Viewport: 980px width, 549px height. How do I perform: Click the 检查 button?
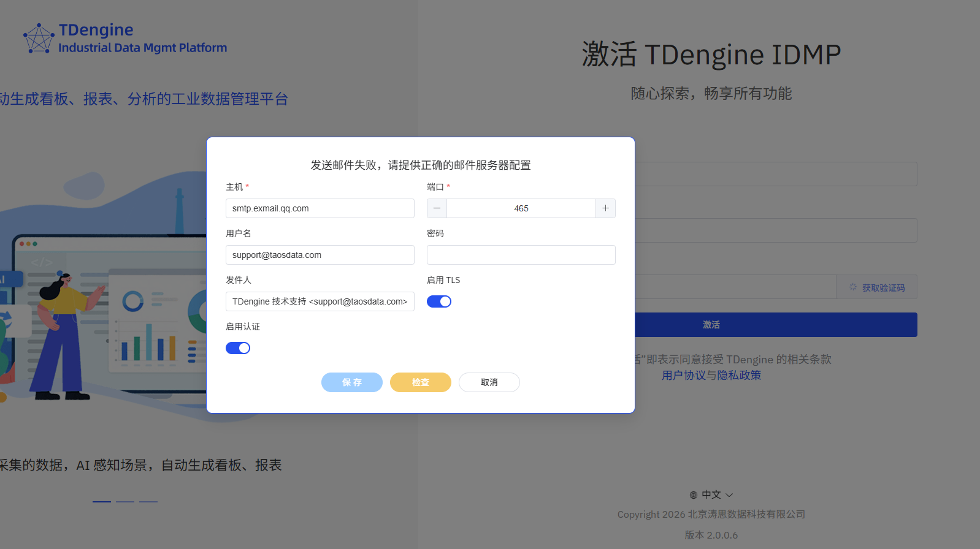[x=421, y=382]
